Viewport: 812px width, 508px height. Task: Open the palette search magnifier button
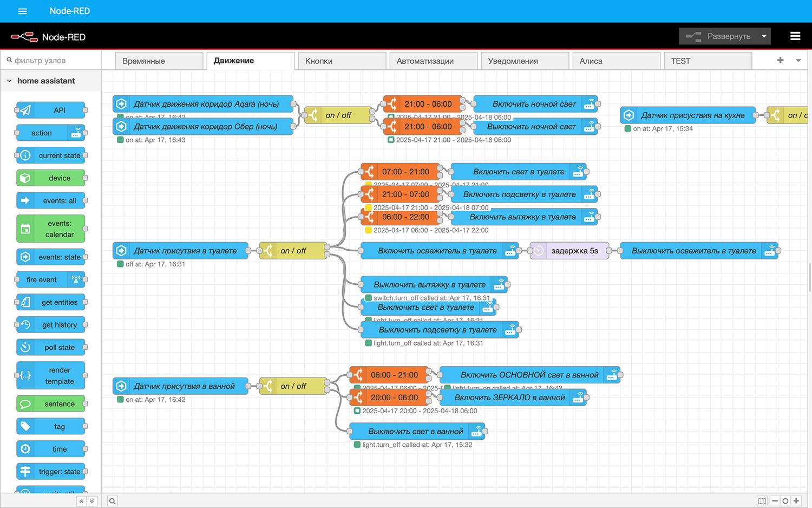tap(112, 501)
